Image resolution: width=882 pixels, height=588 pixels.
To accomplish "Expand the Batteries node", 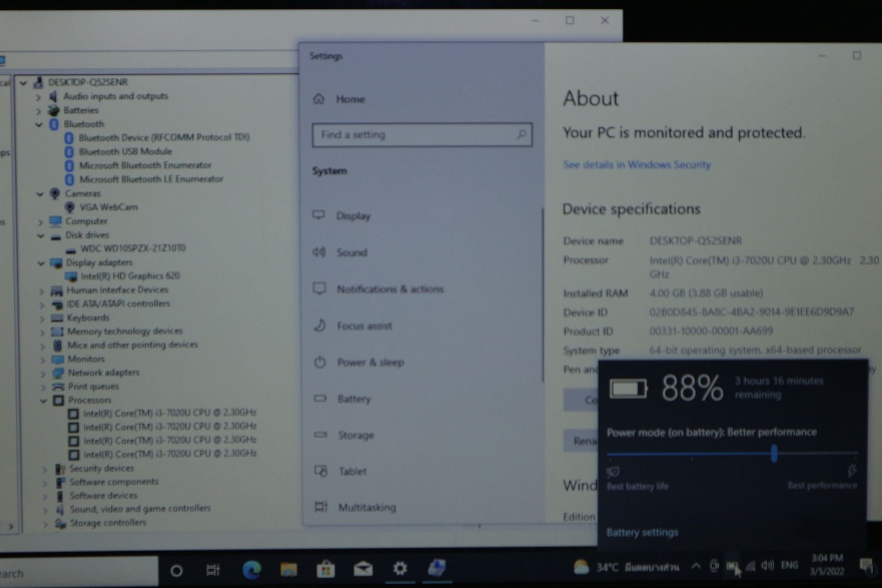I will coord(39,111).
